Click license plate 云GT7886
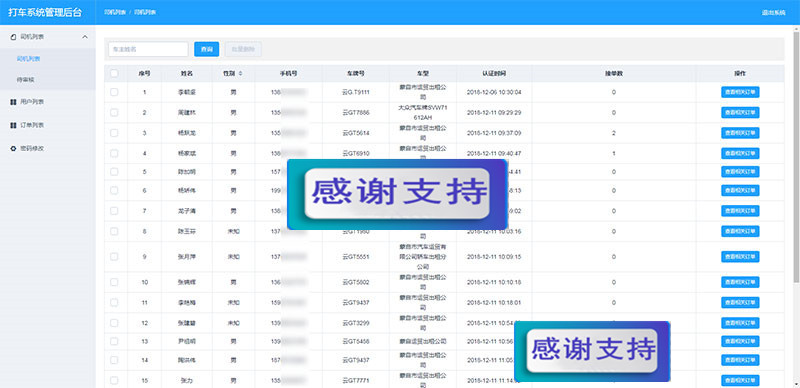Screen dimensions: 800x388 coord(356,112)
